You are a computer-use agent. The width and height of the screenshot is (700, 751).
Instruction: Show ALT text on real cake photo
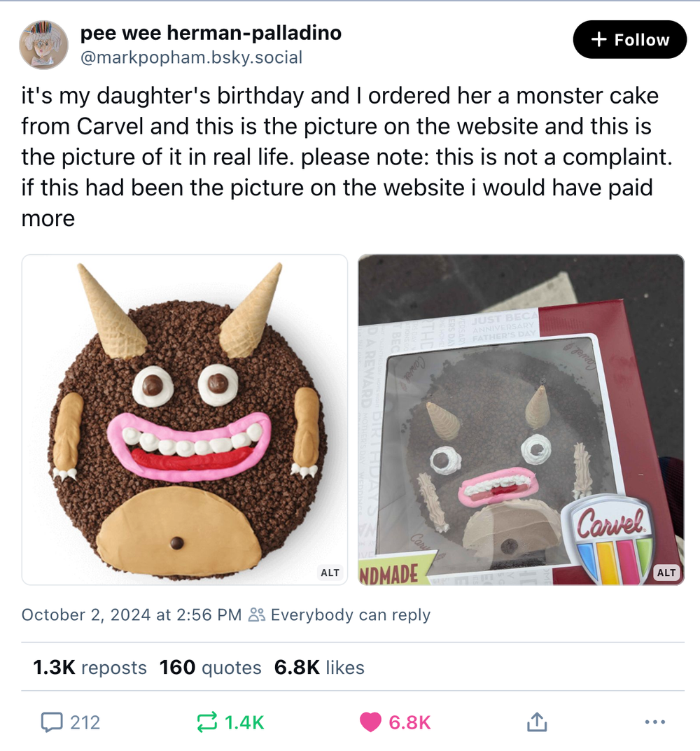click(x=666, y=573)
